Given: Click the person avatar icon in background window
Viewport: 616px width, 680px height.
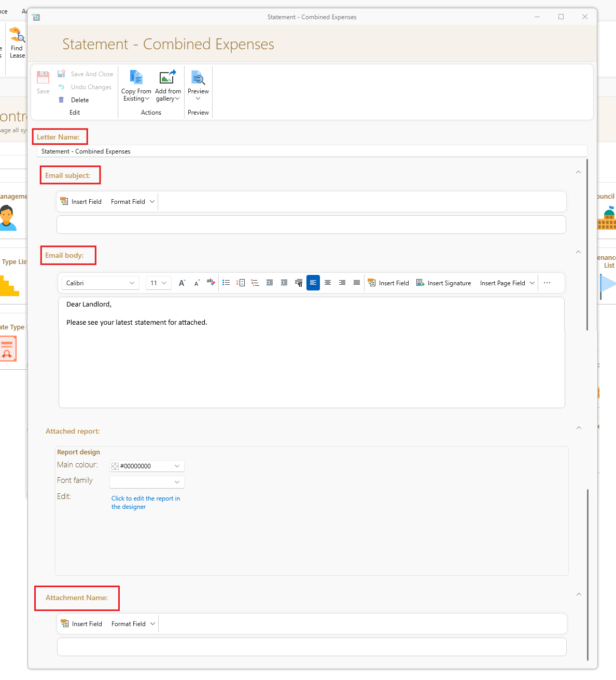Looking at the screenshot, I should pyautogui.click(x=7, y=217).
